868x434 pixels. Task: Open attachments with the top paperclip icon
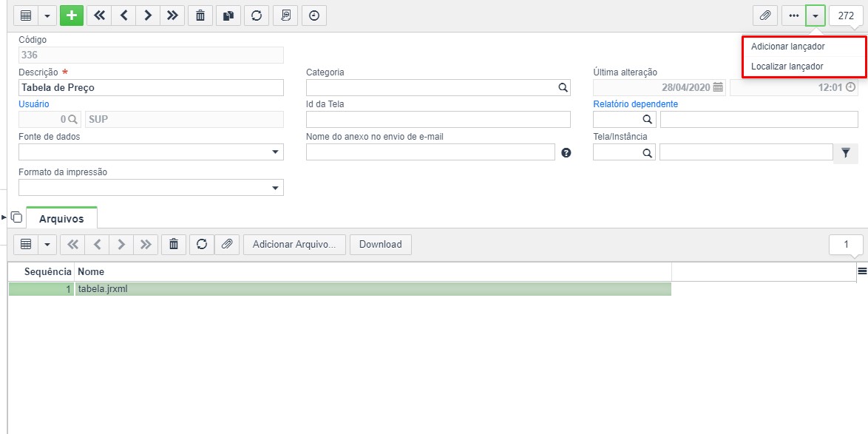[764, 16]
